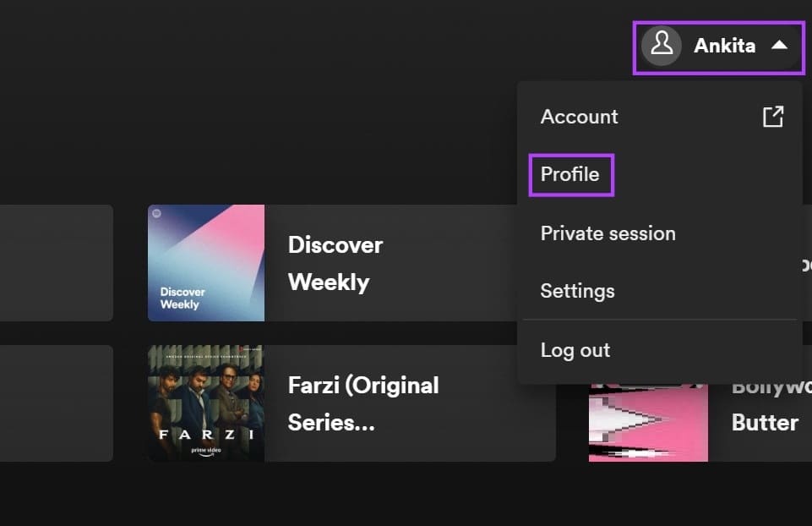Click the user avatar icon beside Ankita
The width and height of the screenshot is (812, 526).
coord(662,46)
